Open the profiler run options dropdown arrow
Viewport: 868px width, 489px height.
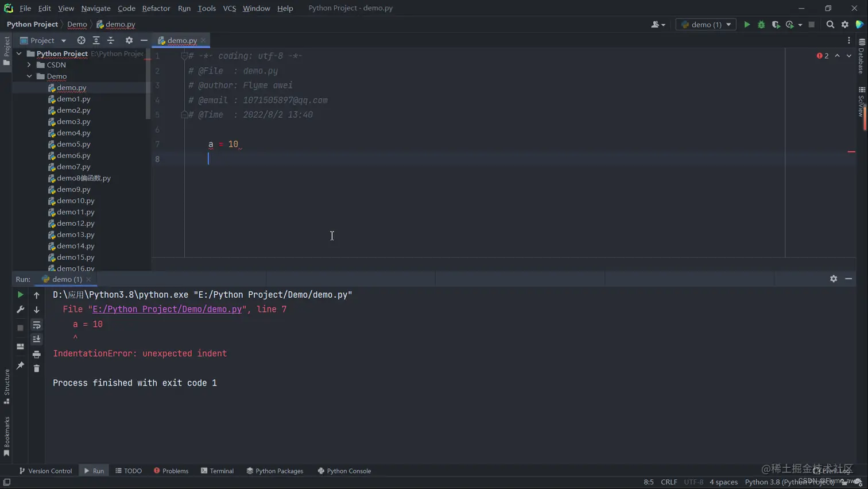point(800,25)
